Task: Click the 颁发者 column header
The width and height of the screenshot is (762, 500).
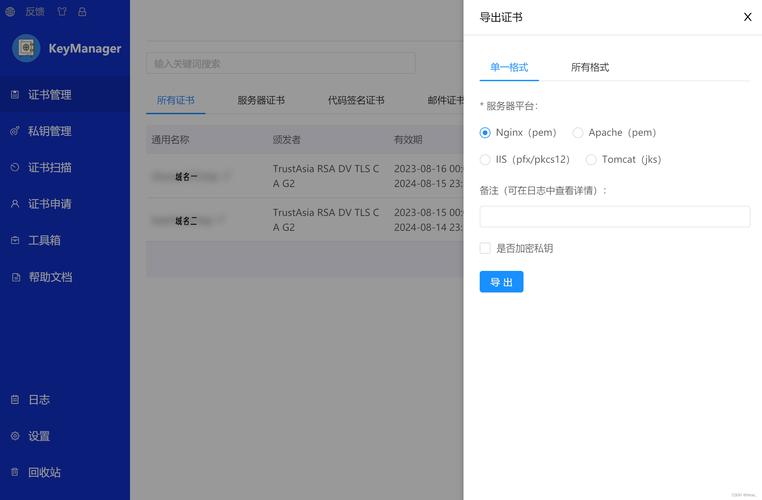Action: [x=286, y=140]
